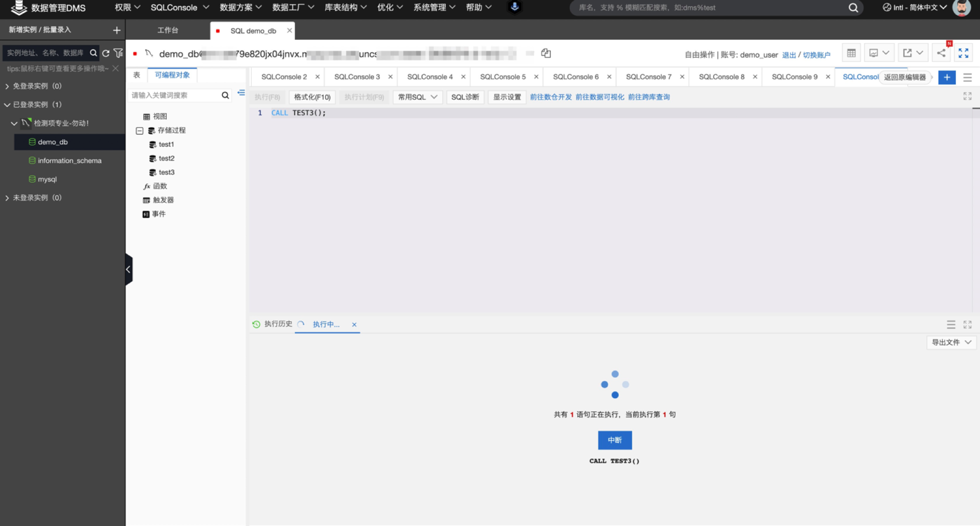Open the share icon in top toolbar
The height and width of the screenshot is (526, 980).
941,53
